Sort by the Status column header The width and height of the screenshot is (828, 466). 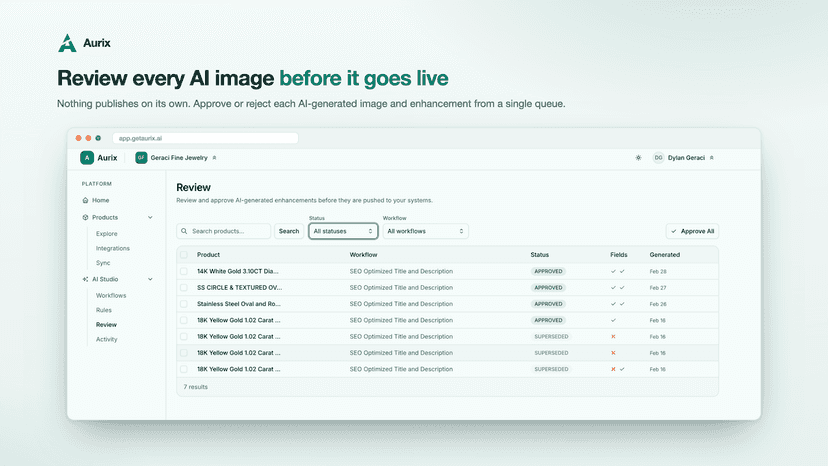[x=540, y=255]
